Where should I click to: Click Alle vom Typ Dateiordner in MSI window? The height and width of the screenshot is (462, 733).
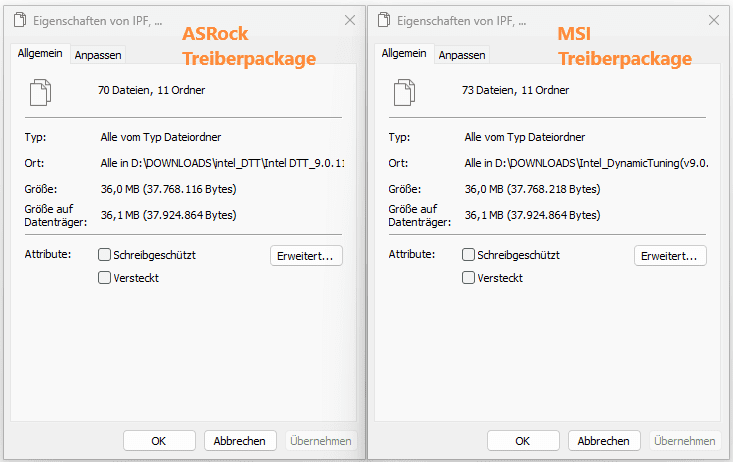click(525, 137)
